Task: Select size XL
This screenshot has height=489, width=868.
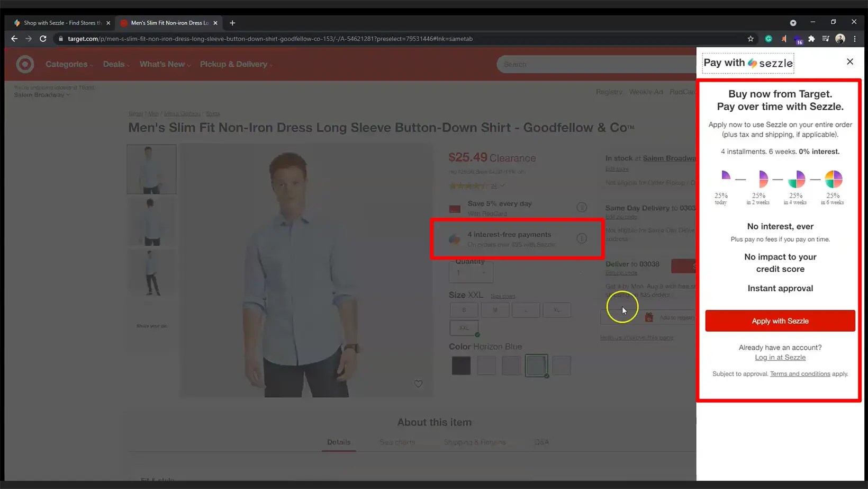Action: point(557,310)
